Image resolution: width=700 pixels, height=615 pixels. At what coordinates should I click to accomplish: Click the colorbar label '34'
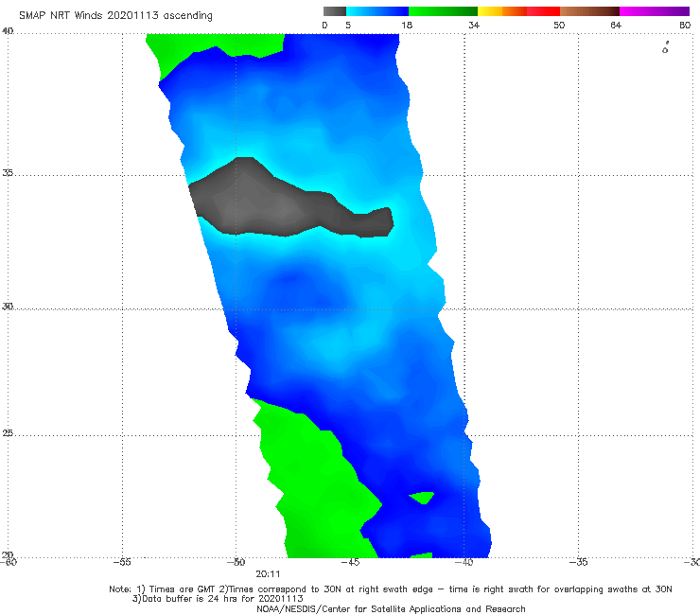tap(474, 26)
